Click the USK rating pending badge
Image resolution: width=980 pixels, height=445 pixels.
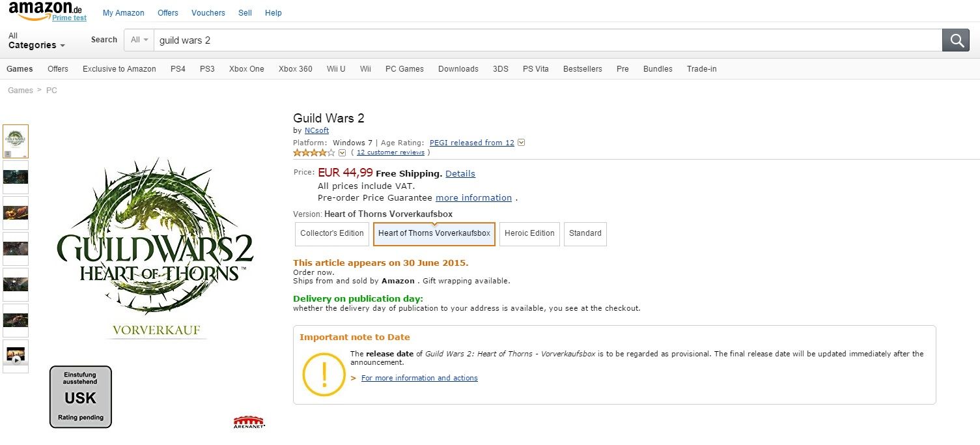(81, 397)
